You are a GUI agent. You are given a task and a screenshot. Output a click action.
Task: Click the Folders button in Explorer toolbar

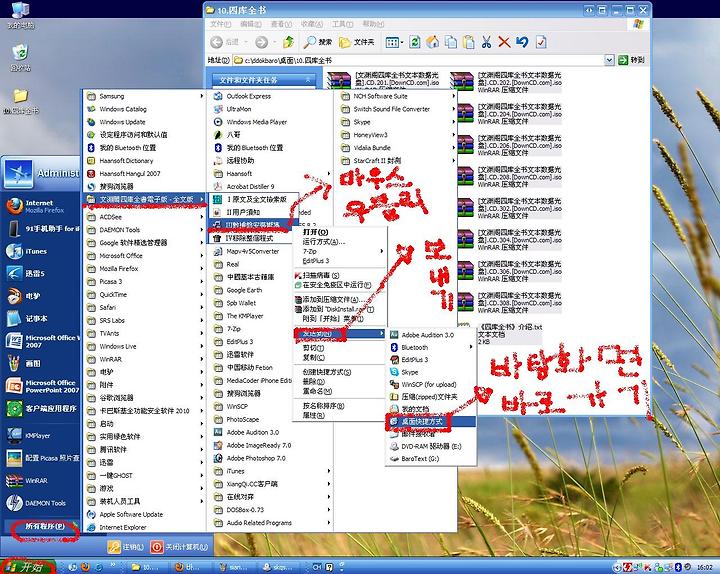[x=356, y=42]
